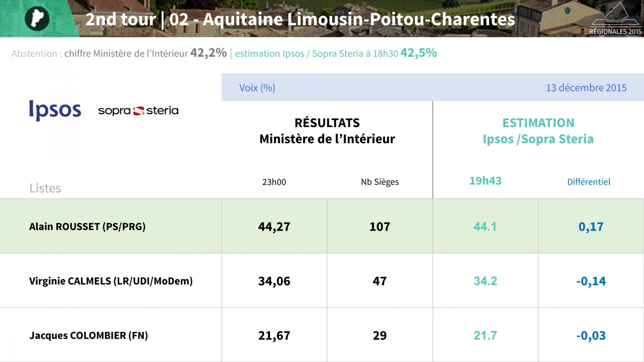Click the 107 seats cell for Rousset

pyautogui.click(x=379, y=226)
